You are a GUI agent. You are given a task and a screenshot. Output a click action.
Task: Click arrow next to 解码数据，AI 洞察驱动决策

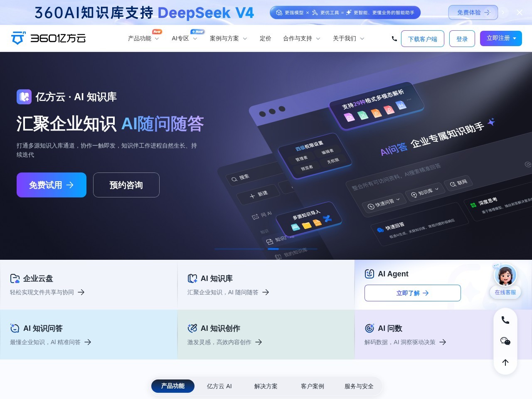click(443, 342)
